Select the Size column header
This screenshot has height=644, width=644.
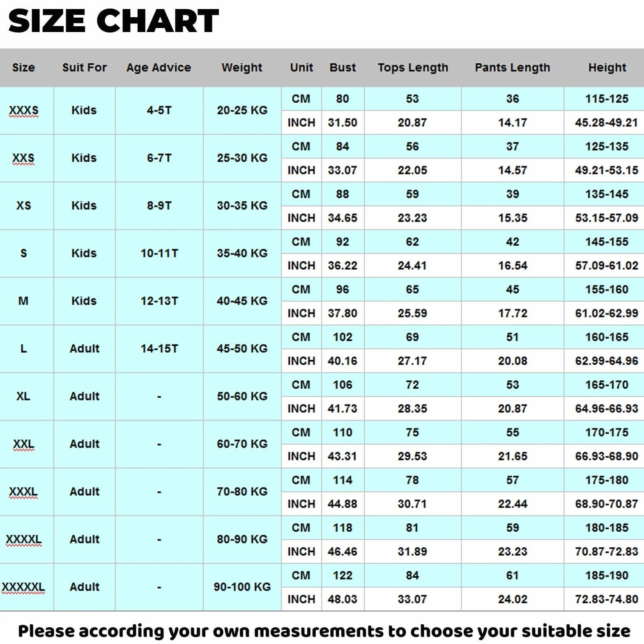click(23, 67)
